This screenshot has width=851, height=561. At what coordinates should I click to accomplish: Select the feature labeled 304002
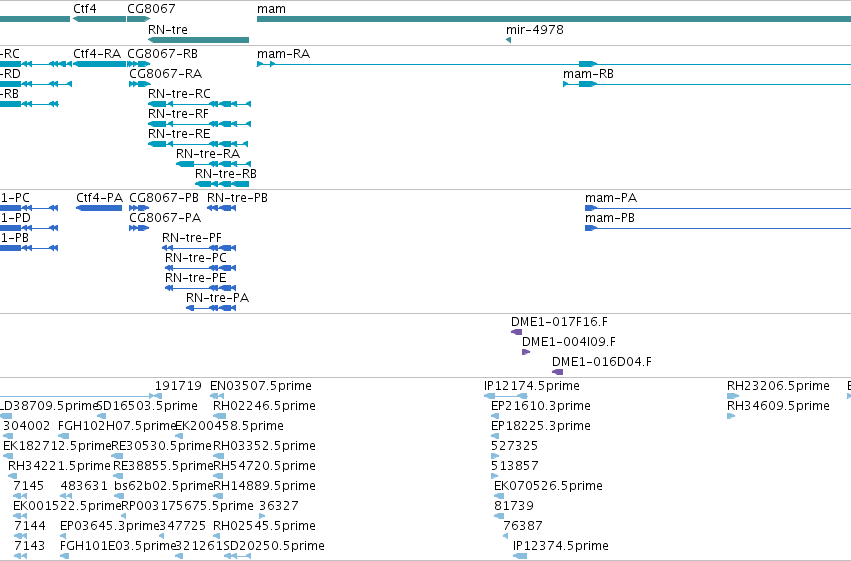click(7, 436)
